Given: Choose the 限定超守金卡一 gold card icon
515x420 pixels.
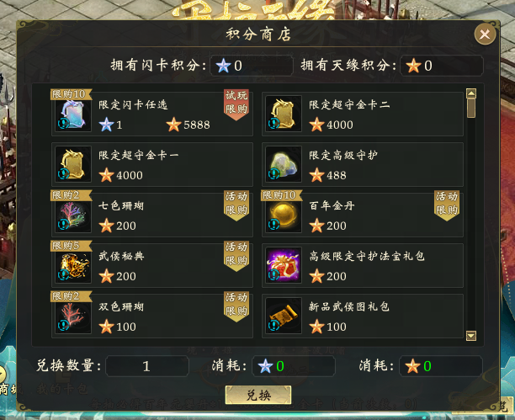Looking at the screenshot, I should [73, 164].
